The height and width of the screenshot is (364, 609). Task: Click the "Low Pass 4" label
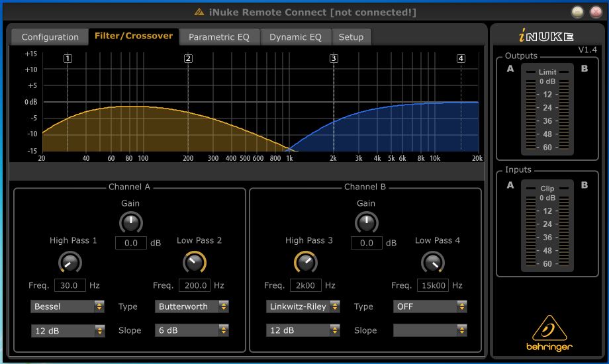click(438, 240)
